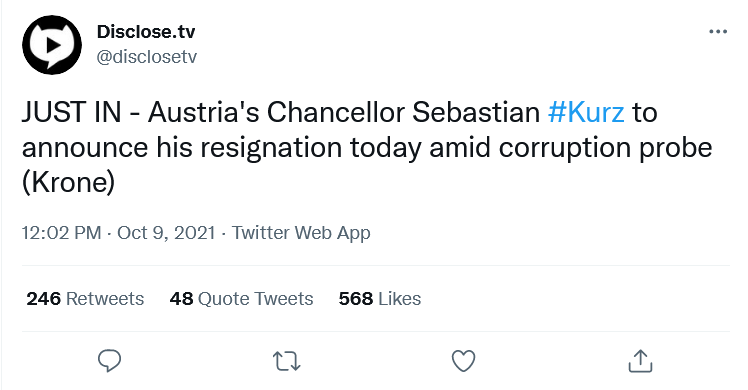Open the Disclose.tv display name
Viewport: 748px width, 390px height.
click(x=146, y=31)
